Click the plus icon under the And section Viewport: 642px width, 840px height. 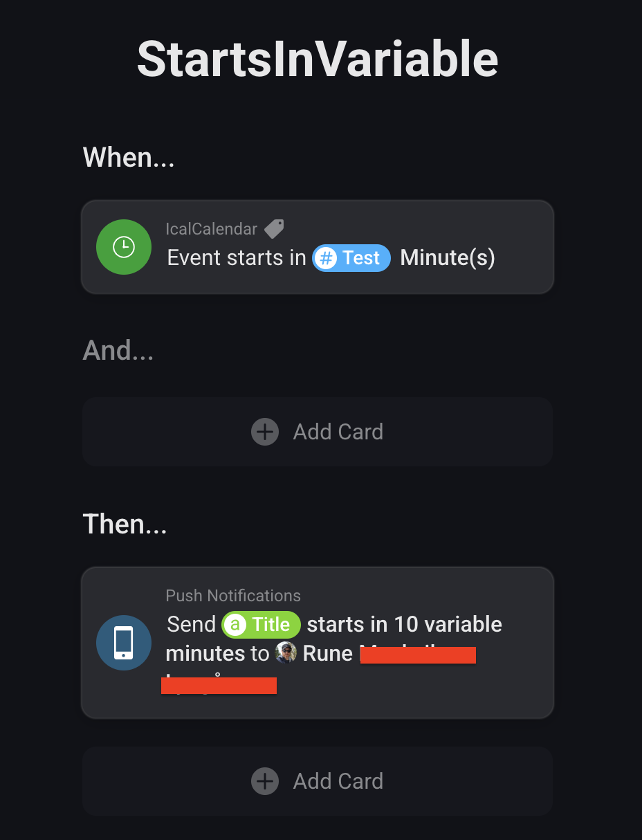pos(265,432)
